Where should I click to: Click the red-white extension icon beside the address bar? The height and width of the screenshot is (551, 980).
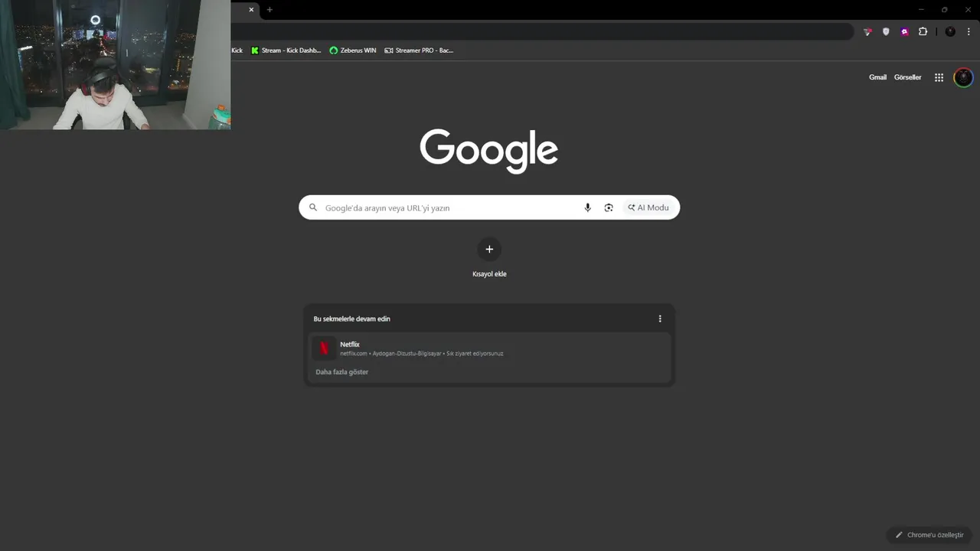(867, 31)
